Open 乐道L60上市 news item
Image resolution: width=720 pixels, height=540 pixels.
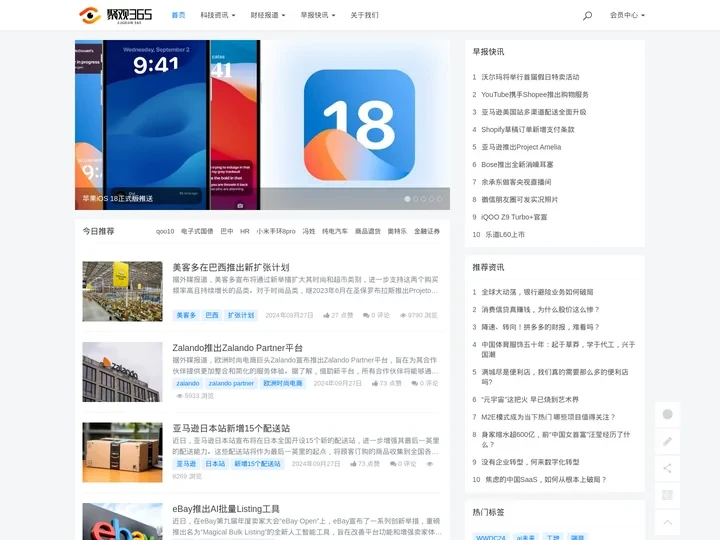[505, 235]
